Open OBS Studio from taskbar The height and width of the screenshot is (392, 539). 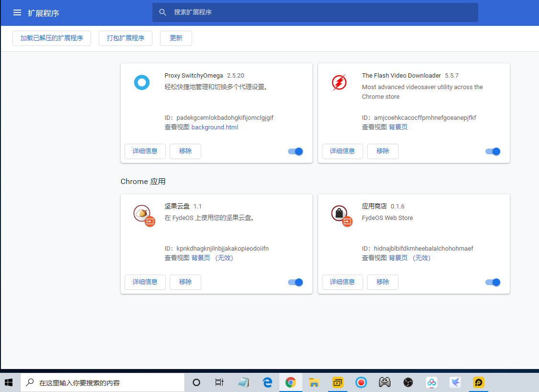click(408, 382)
